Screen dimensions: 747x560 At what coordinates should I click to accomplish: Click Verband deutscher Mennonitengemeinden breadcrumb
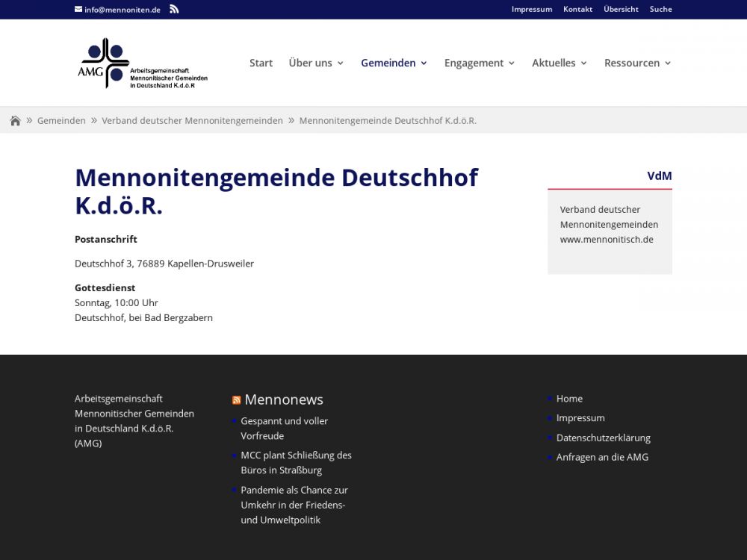pos(192,121)
